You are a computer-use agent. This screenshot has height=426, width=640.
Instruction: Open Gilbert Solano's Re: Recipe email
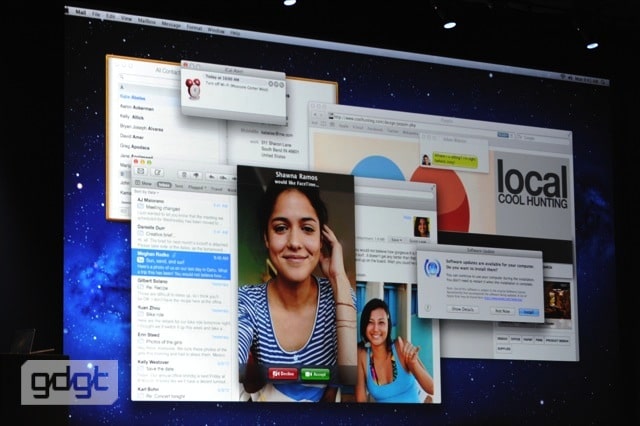click(x=182, y=291)
